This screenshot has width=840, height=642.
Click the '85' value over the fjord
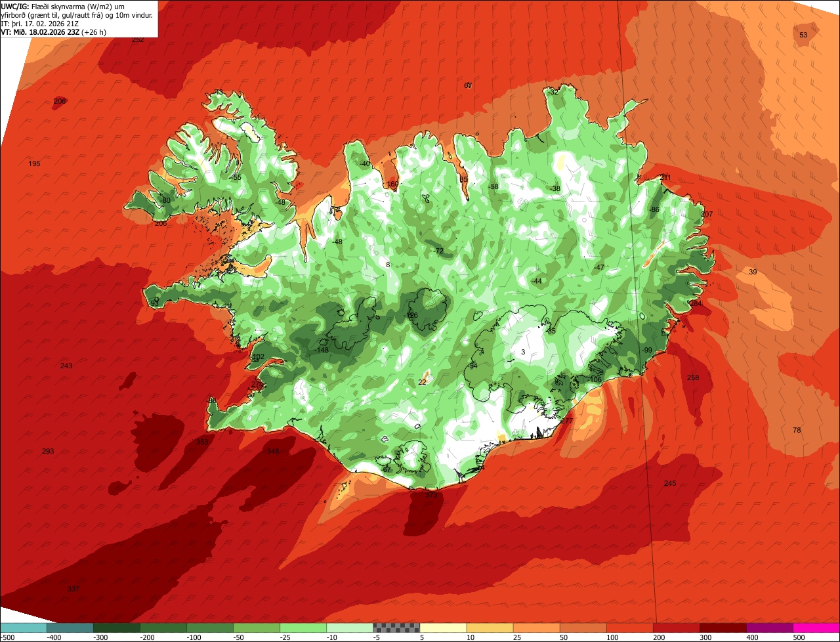click(463, 179)
